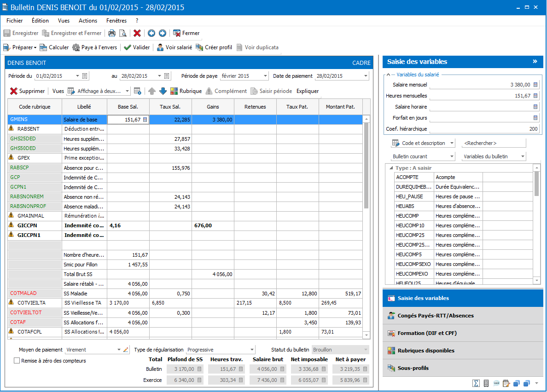Open Type de régularisation dropdown
Screen dimensions: 547x392
click(251, 350)
